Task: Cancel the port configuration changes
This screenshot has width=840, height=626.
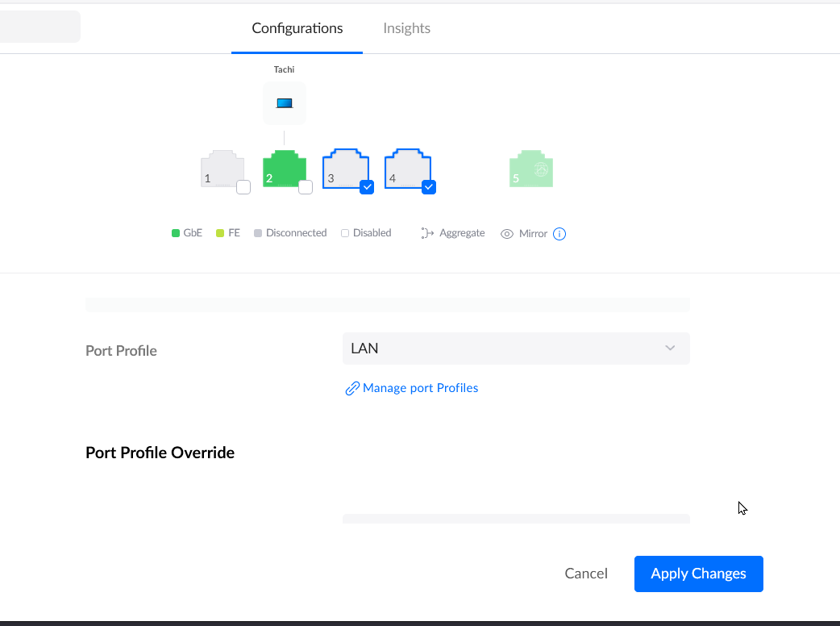Action: pos(586,574)
